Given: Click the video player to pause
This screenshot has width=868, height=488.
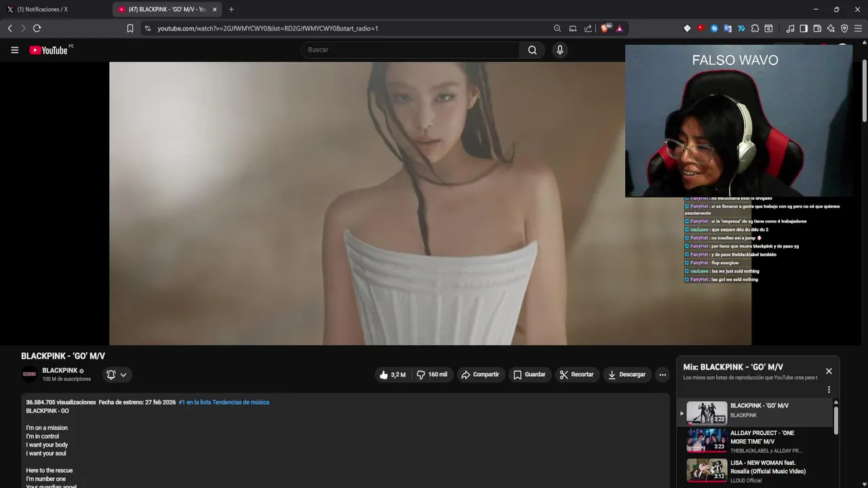Looking at the screenshot, I should [x=430, y=203].
